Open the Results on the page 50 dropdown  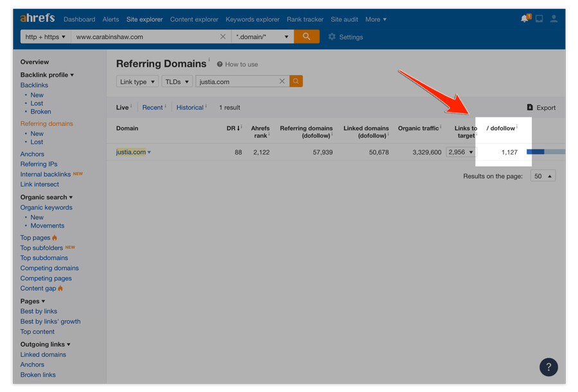(x=543, y=176)
